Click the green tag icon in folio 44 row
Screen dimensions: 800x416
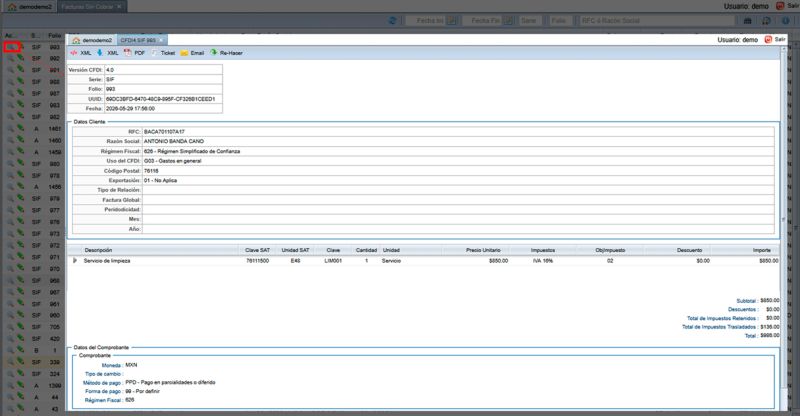tap(20, 397)
